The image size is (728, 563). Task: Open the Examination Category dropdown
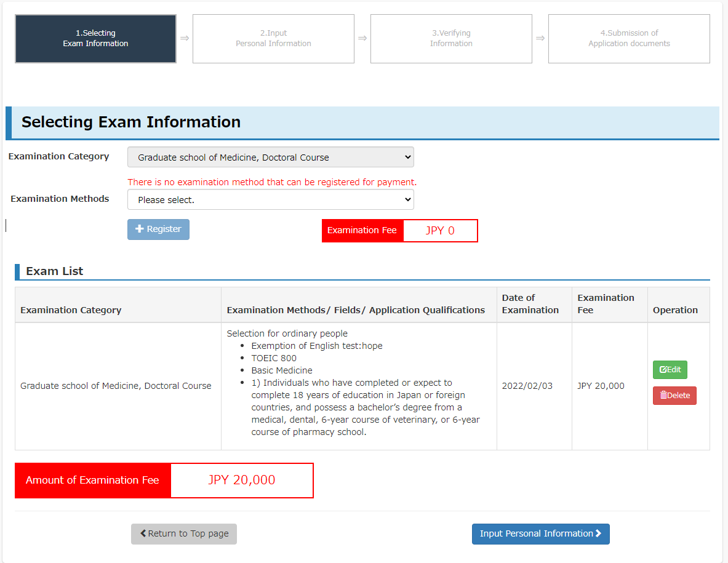pyautogui.click(x=270, y=158)
